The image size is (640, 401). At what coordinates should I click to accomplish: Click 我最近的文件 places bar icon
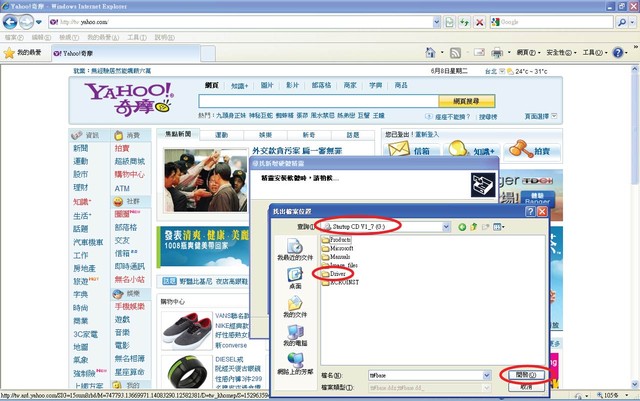pyautogui.click(x=295, y=249)
